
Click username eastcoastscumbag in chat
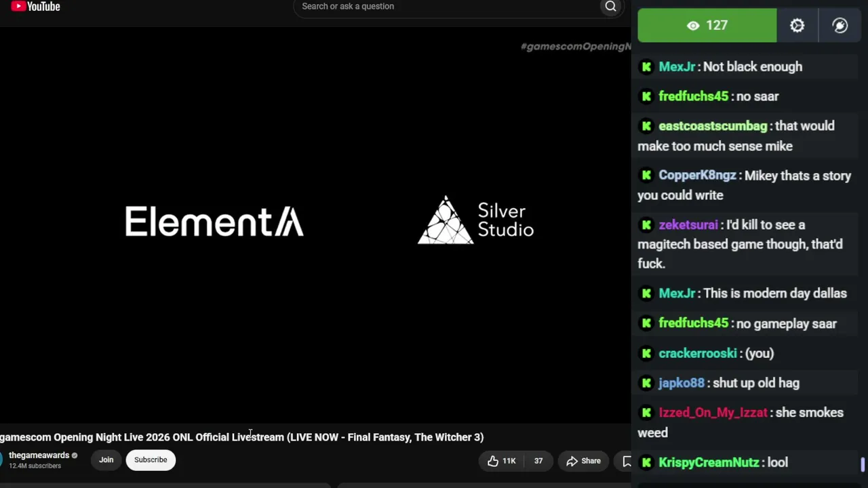(713, 126)
